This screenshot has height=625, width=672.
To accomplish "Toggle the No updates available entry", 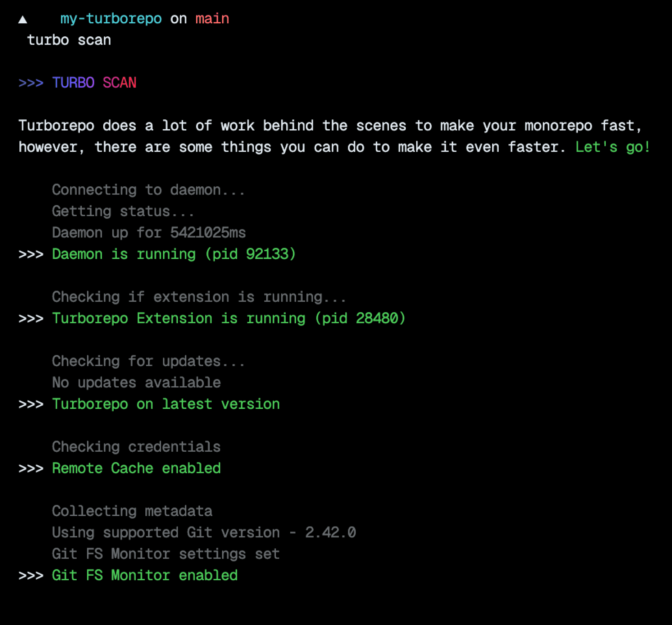I will [x=136, y=382].
